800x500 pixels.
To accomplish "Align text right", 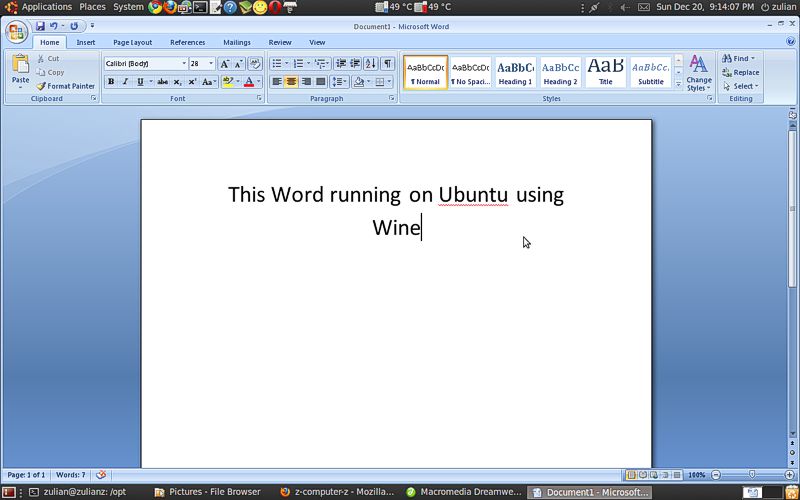I will (x=306, y=82).
